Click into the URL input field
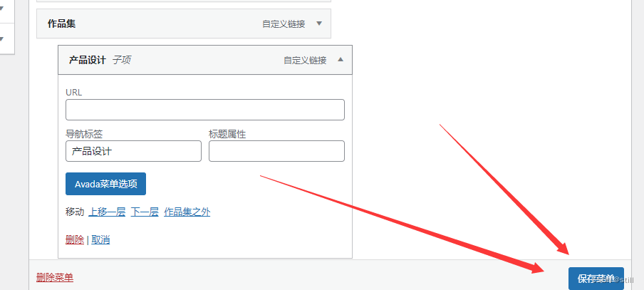This screenshot has height=290, width=644. click(205, 110)
